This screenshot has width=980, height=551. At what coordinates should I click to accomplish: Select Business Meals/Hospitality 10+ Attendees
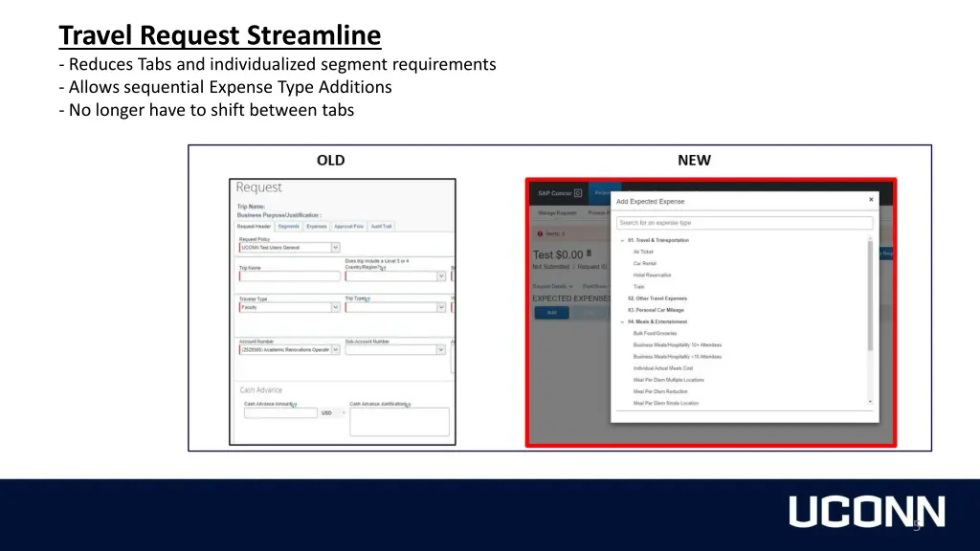677,344
